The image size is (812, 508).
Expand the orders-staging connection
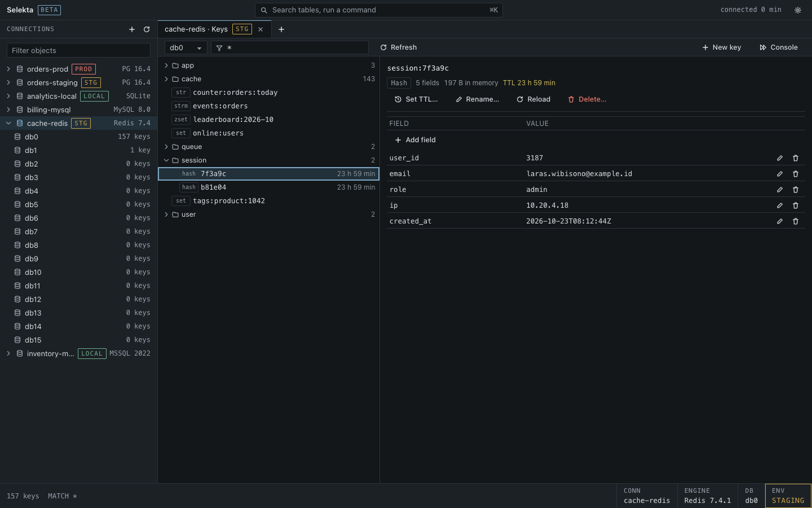pos(8,82)
